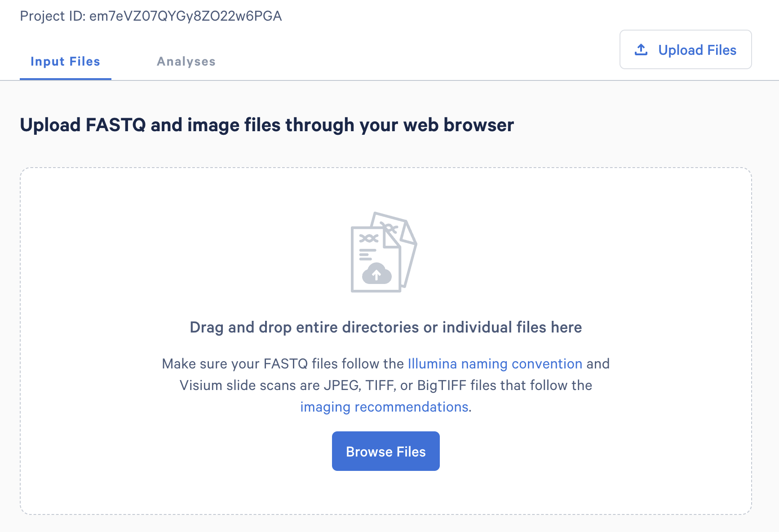This screenshot has height=532, width=779.
Task: Follow the imaging recommendations link
Action: 384,407
